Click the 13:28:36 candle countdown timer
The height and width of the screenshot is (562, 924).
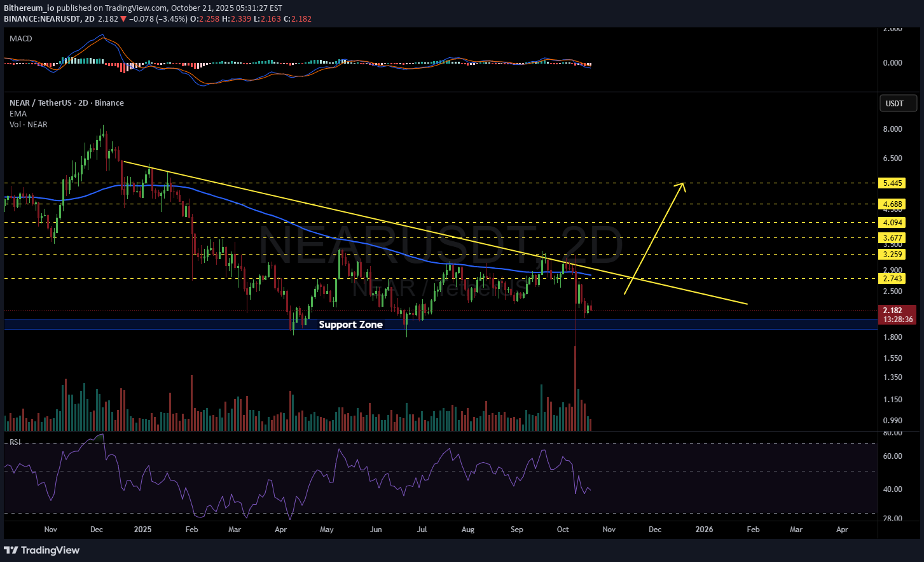point(897,320)
